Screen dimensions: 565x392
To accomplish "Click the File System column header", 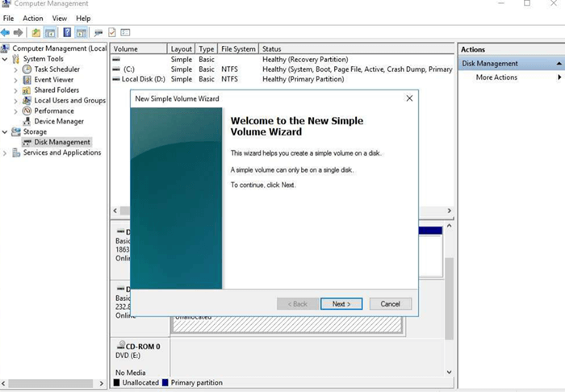I will coord(238,49).
